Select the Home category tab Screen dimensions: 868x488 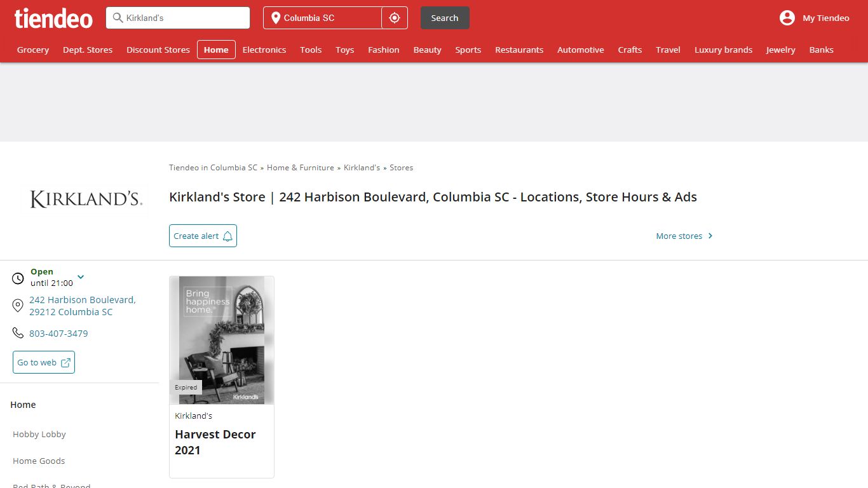[216, 50]
